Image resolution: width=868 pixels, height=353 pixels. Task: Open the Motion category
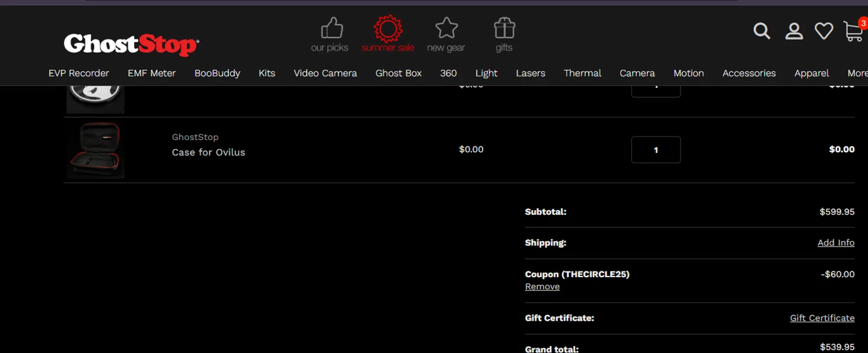click(x=689, y=73)
